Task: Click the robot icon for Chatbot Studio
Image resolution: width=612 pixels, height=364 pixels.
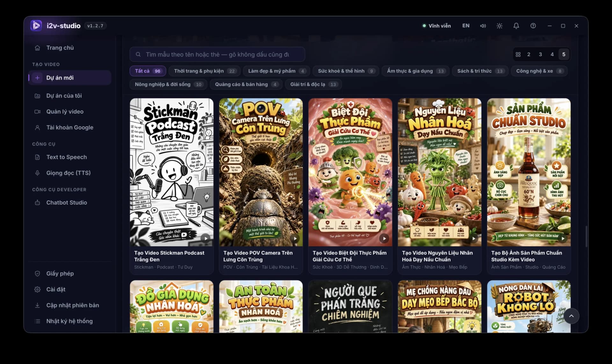Action: coord(37,203)
